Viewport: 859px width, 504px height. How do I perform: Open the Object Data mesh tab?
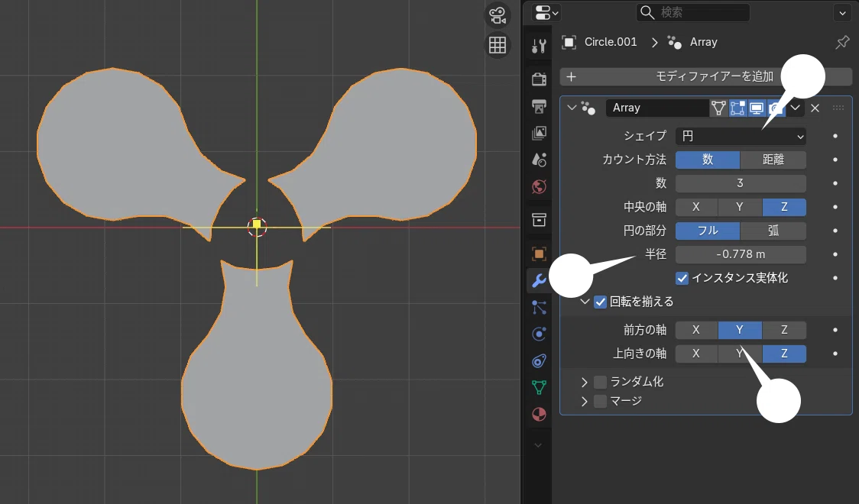click(539, 387)
